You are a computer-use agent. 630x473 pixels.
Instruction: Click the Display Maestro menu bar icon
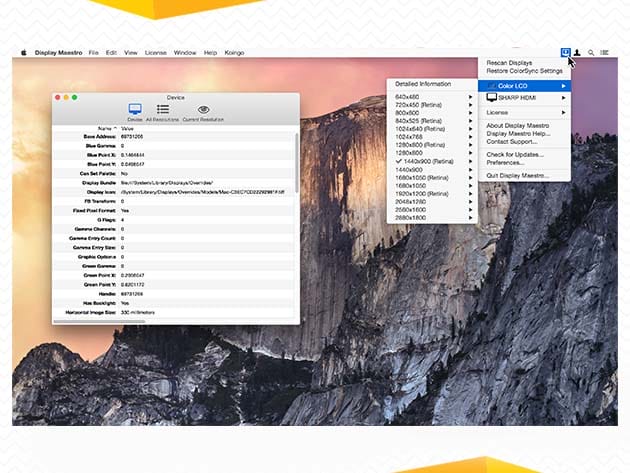click(x=566, y=51)
